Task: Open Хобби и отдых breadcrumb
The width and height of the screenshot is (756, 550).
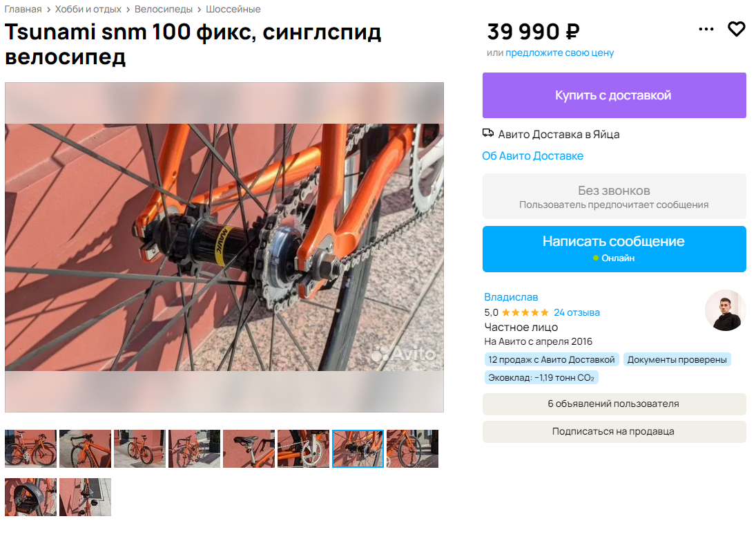Action: (x=88, y=9)
